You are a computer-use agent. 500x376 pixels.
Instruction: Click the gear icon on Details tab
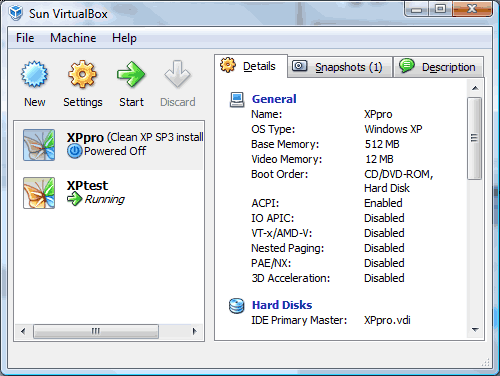click(228, 65)
